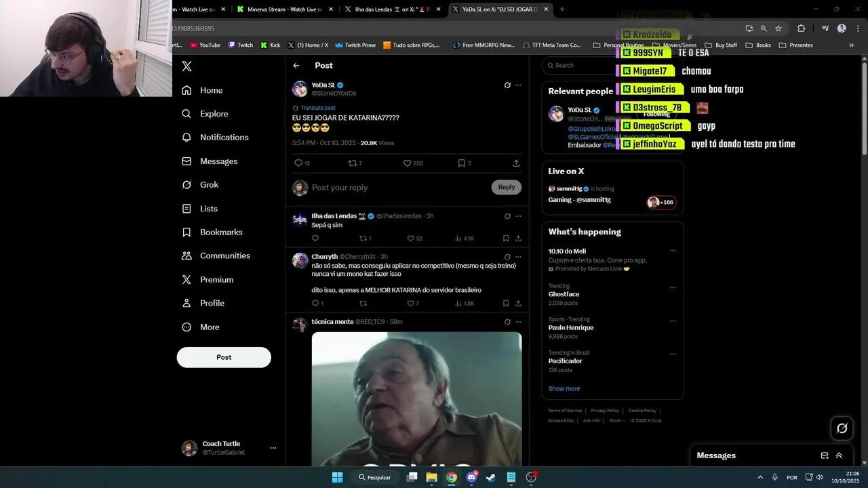Open Notifications in the sidebar
The width and height of the screenshot is (868, 488).
tap(224, 138)
